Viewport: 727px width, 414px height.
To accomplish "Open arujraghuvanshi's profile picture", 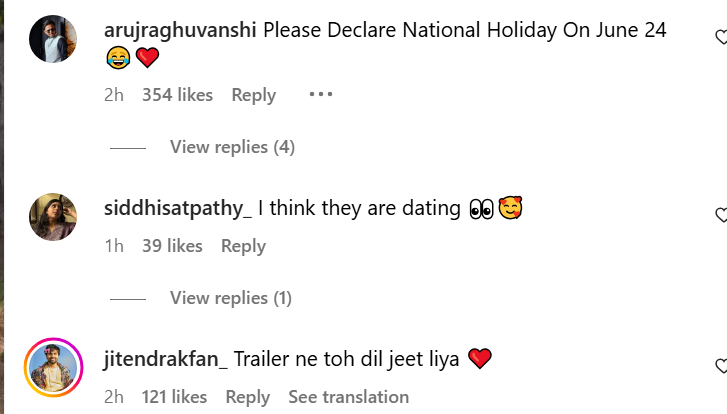I will pos(53,40).
